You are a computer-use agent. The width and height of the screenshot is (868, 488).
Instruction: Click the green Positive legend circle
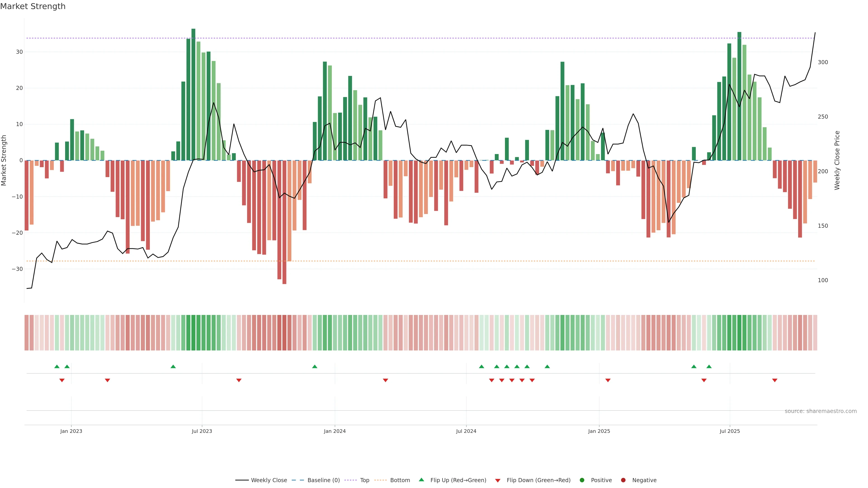click(582, 480)
